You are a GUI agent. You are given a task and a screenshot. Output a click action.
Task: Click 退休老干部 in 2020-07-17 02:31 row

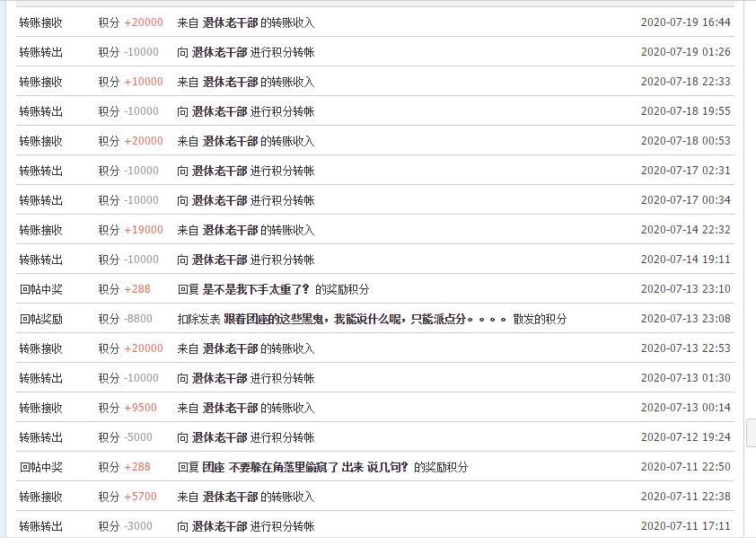click(219, 171)
